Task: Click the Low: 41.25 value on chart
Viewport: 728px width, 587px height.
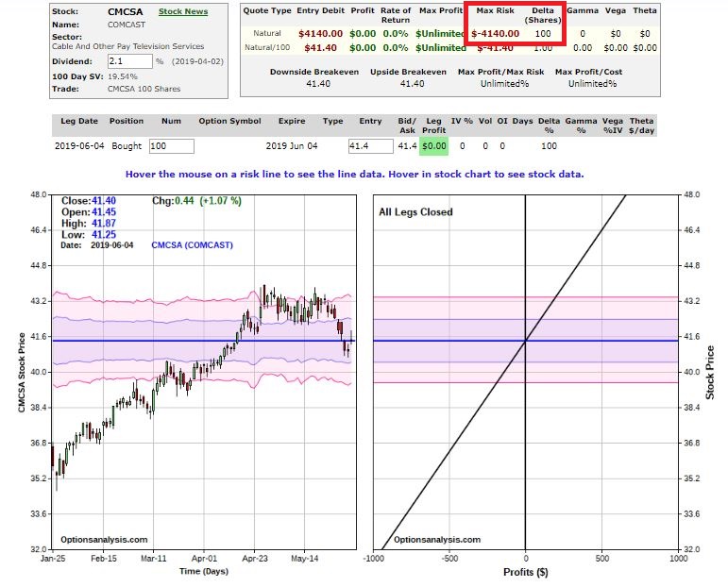Action: coord(104,235)
